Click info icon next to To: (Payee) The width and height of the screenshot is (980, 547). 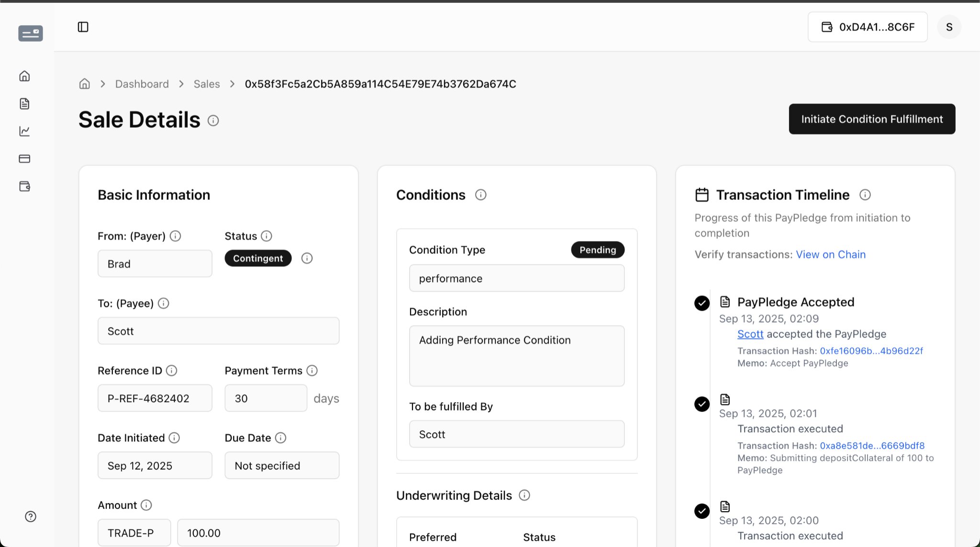coord(163,303)
